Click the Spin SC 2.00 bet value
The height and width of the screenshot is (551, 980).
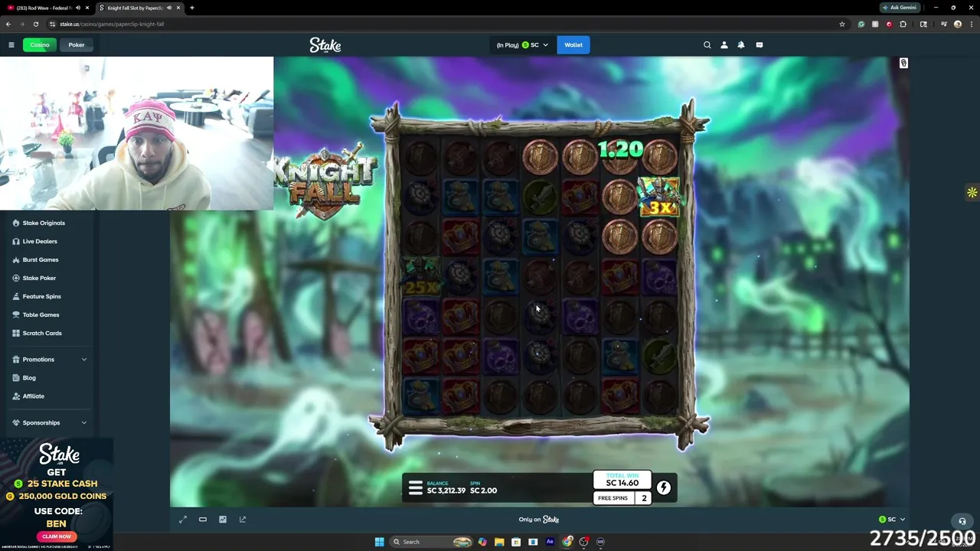coord(484,491)
